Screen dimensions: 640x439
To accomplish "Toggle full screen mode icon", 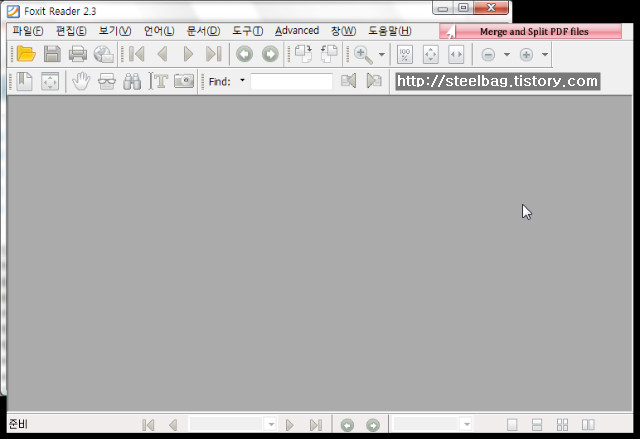I will (50, 81).
